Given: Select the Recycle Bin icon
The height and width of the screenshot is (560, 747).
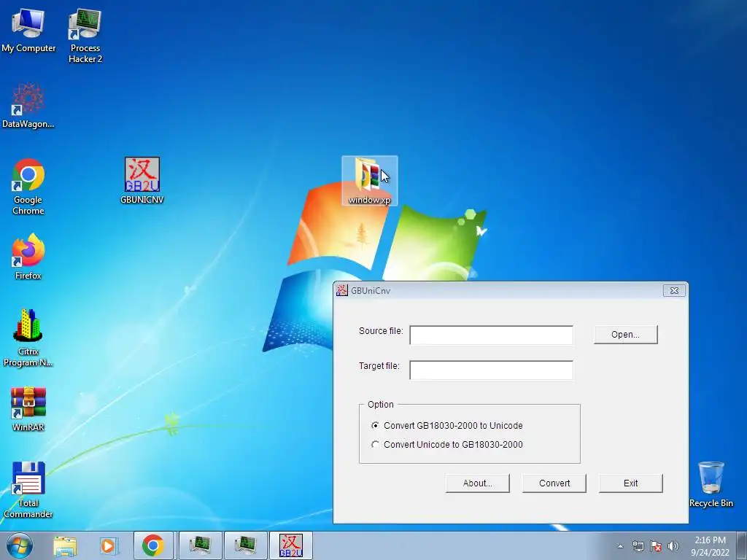Looking at the screenshot, I should 711,484.
